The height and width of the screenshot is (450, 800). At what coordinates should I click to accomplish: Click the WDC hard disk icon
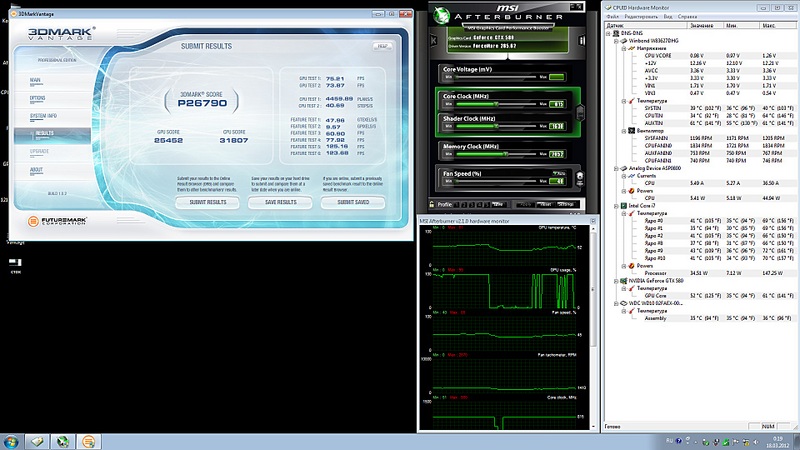tap(623, 303)
